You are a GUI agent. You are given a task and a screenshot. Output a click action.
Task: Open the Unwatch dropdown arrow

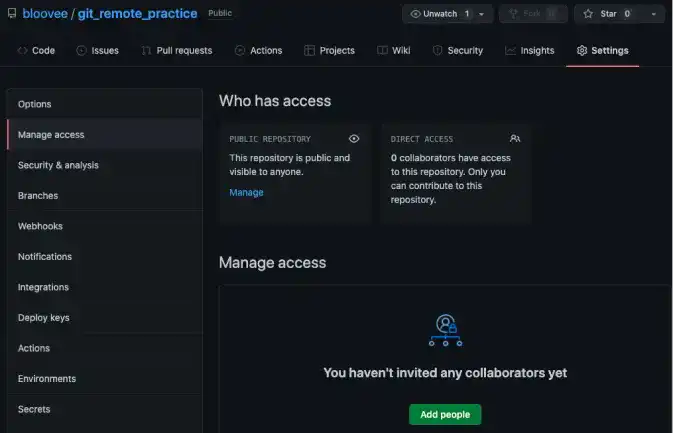pyautogui.click(x=482, y=14)
